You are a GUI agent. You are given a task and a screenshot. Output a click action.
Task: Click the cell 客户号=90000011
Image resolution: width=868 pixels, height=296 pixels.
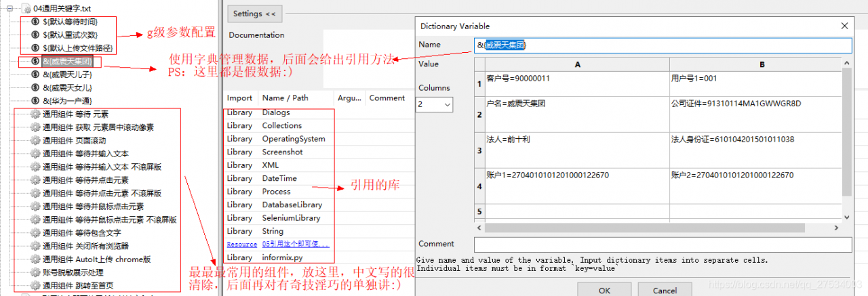576,84
